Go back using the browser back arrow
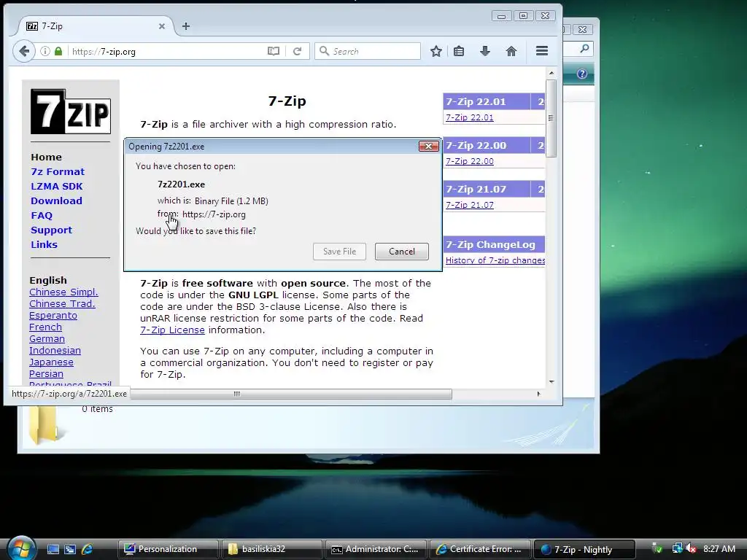The height and width of the screenshot is (560, 747). 24,51
